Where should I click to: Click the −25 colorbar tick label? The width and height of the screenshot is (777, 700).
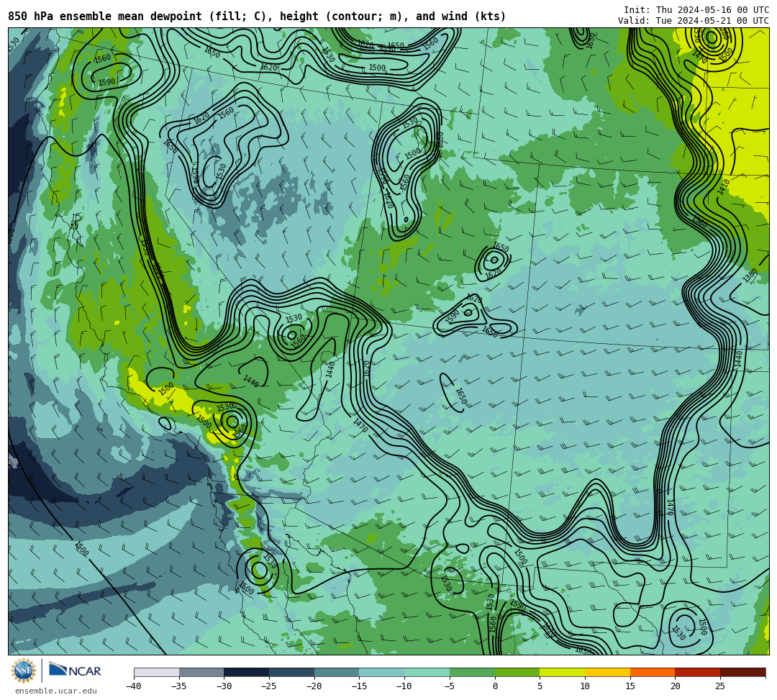269,686
